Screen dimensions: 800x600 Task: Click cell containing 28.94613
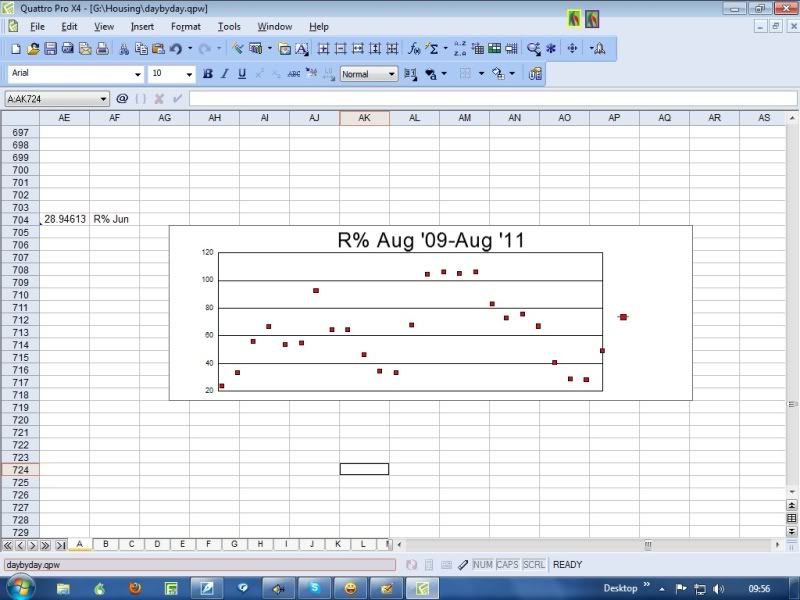click(x=64, y=219)
